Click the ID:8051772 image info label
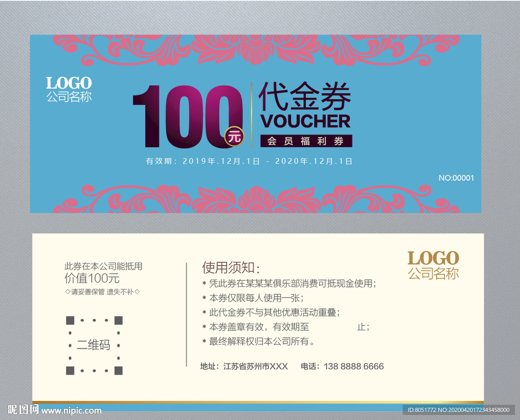This screenshot has width=520, height=420. pyautogui.click(x=459, y=410)
